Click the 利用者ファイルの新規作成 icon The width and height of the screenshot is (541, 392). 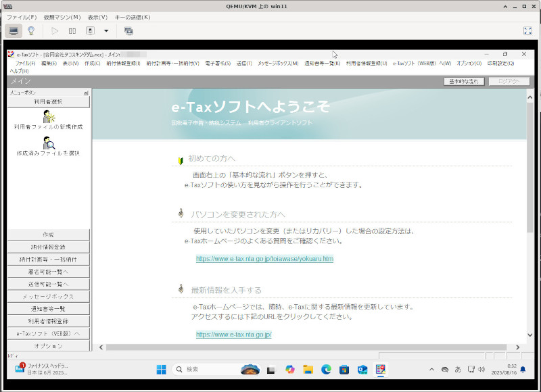[49, 116]
